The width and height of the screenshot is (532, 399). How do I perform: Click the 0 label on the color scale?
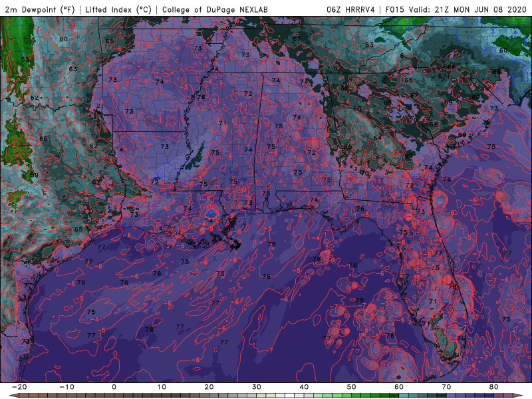point(114,387)
